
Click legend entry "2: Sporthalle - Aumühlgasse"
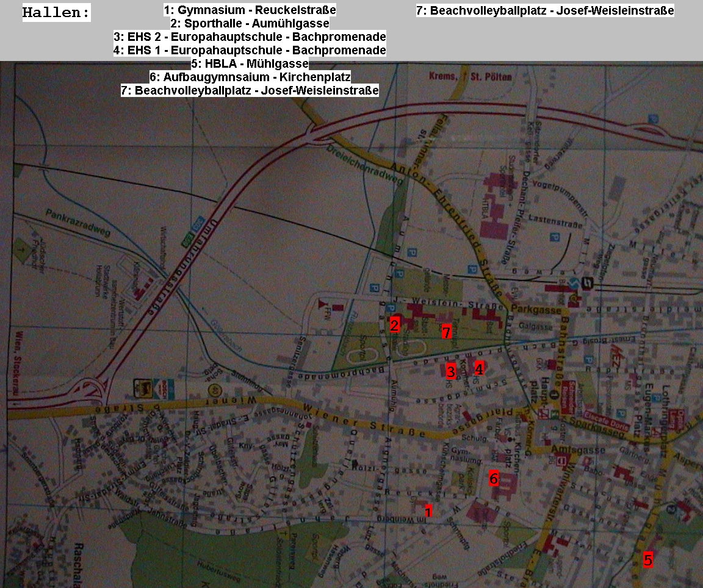tap(250, 23)
